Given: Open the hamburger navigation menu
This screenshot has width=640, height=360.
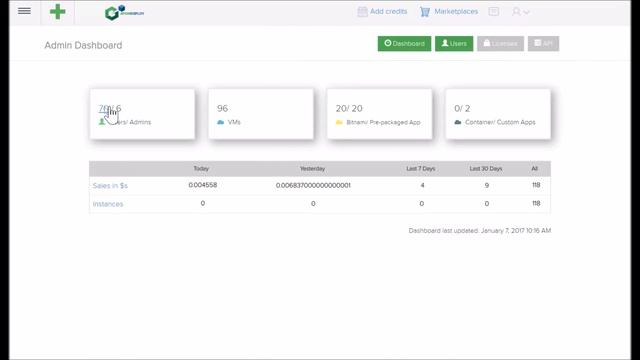Looking at the screenshot, I should click(x=24, y=11).
